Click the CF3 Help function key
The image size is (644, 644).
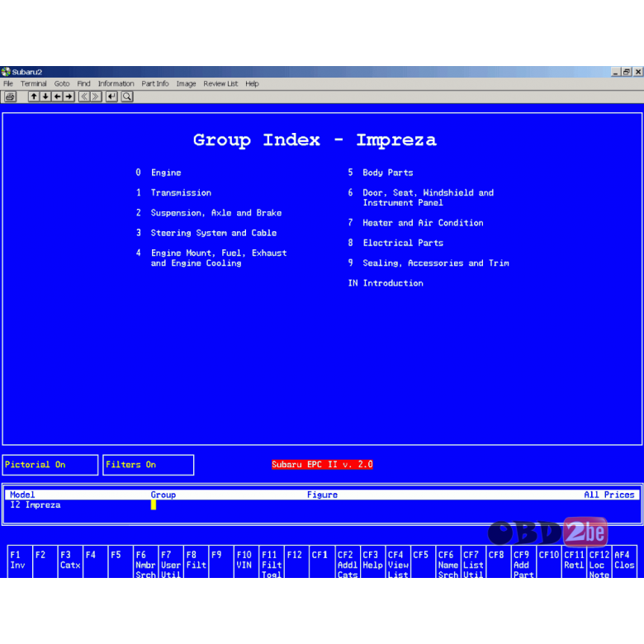click(372, 561)
